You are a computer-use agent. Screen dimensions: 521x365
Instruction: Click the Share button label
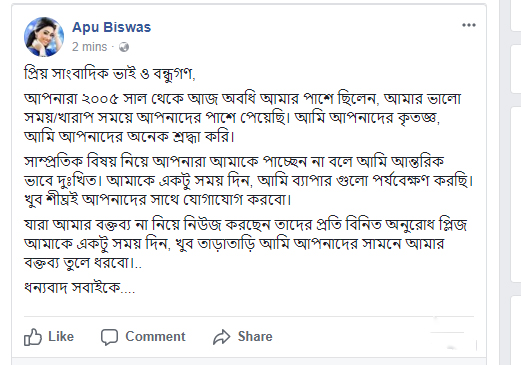255,336
